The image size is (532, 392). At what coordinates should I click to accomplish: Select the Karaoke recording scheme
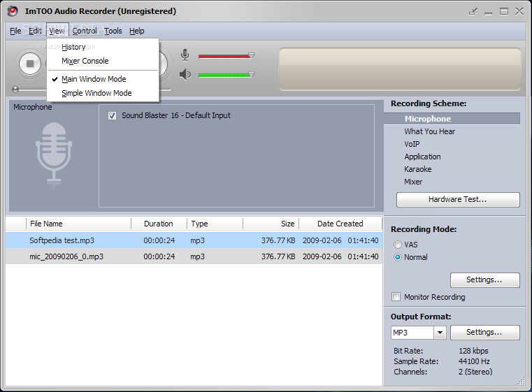pos(418,169)
